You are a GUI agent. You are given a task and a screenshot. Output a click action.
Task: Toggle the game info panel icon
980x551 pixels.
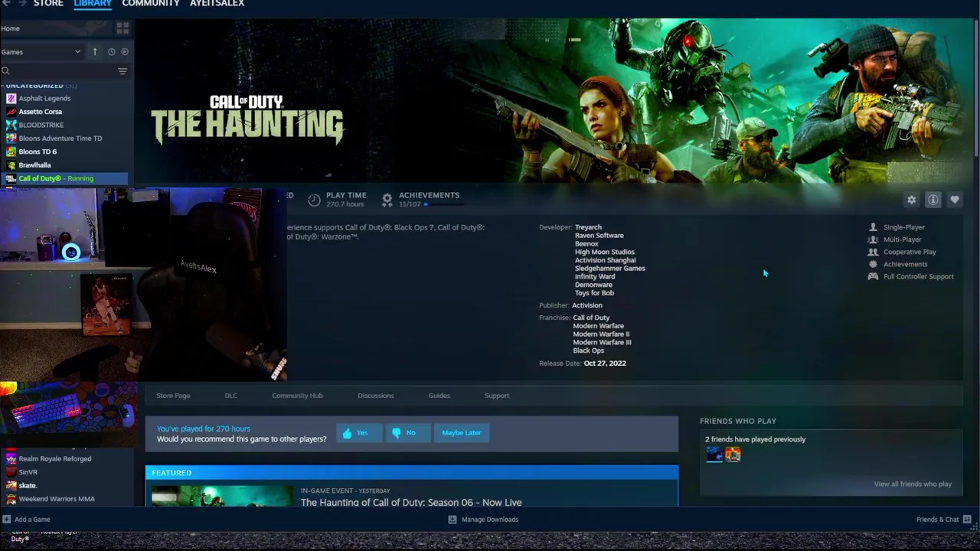[933, 200]
